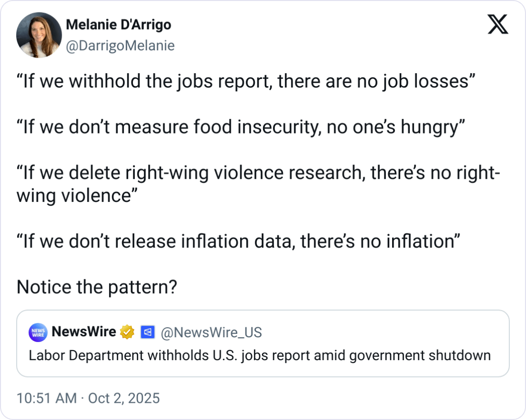Click the blue affiliation badge beside NewsWire
The image size is (526, 420).
tap(147, 332)
